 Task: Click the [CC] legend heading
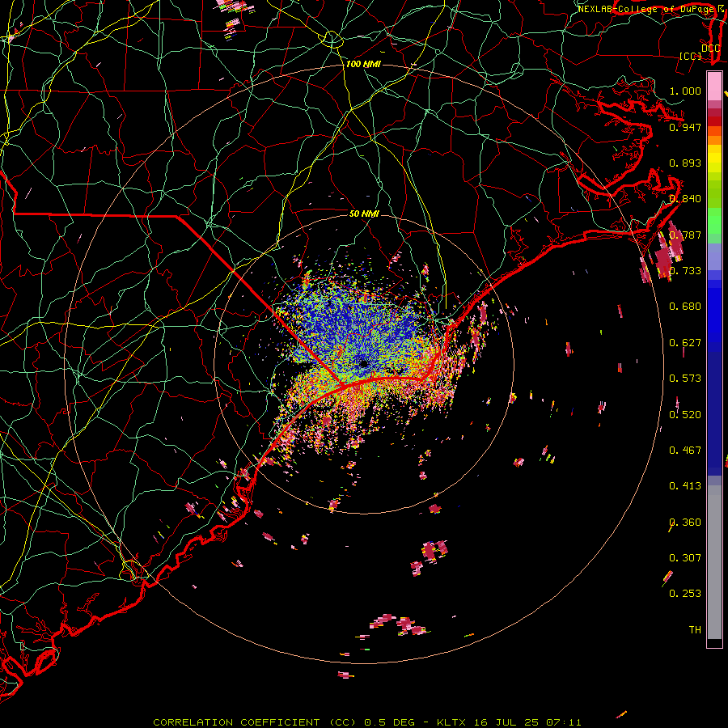coord(690,56)
